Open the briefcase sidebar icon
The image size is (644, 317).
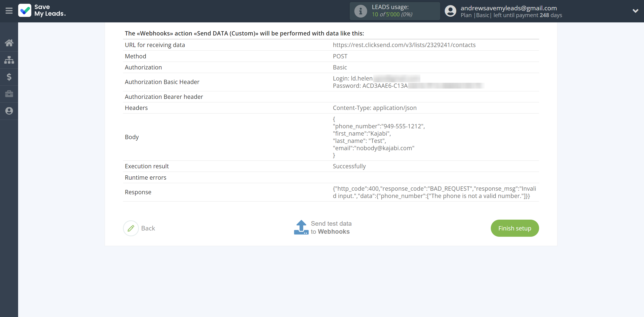point(9,94)
